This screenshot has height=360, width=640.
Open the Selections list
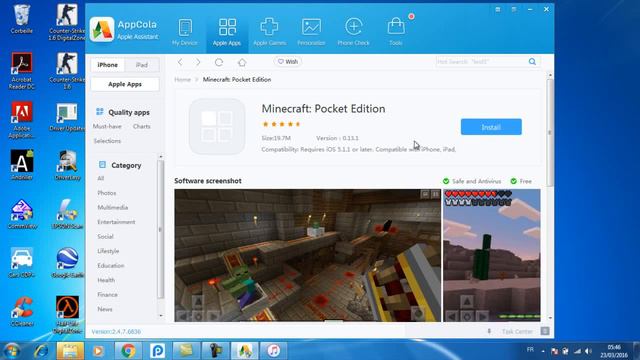(107, 141)
